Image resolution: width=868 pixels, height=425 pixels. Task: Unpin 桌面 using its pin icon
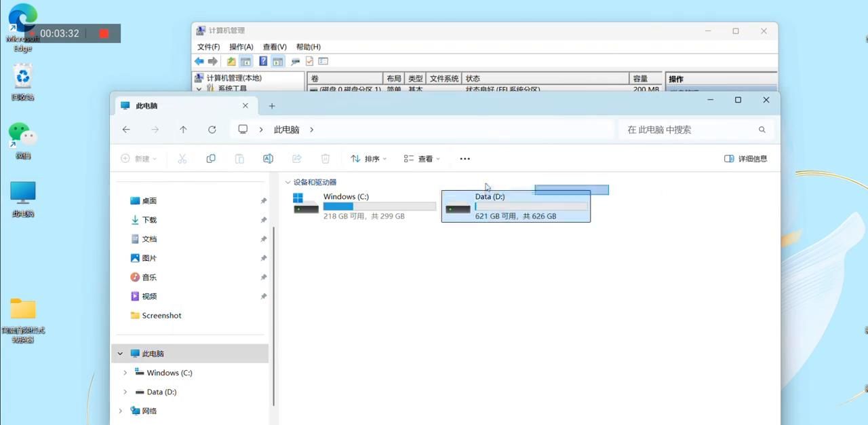(x=263, y=201)
